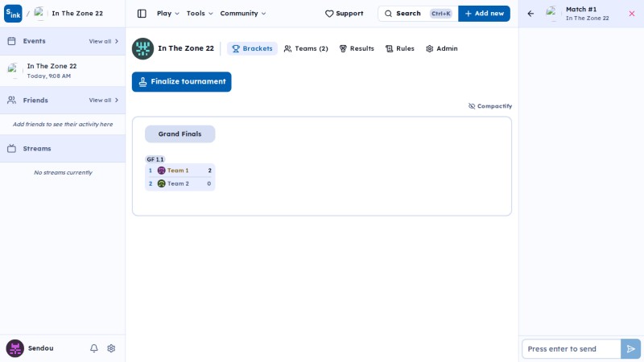644x362 pixels.
Task: Click In The Zone 22 breadcrumb
Action: [77, 14]
